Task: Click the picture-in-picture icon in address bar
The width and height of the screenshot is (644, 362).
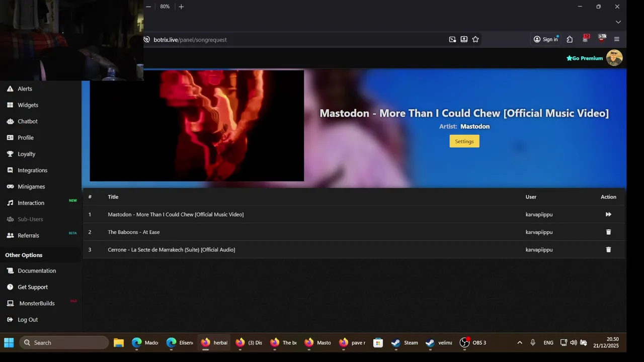Action: (x=452, y=39)
